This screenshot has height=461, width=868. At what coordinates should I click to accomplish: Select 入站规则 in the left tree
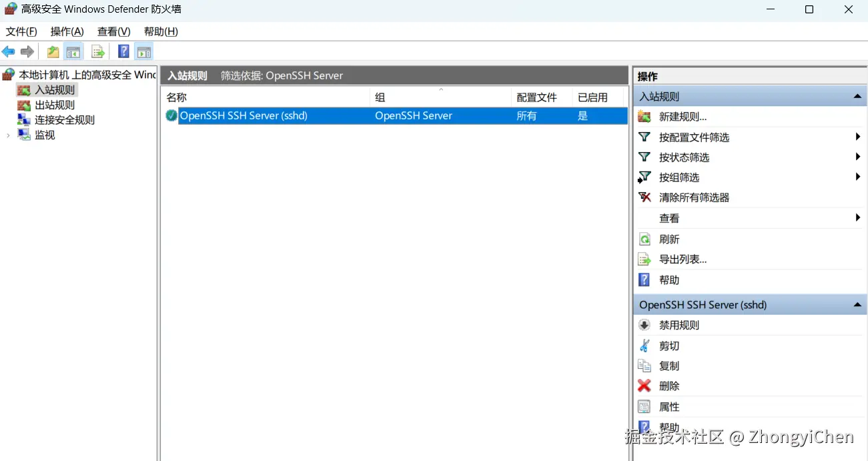pos(55,89)
